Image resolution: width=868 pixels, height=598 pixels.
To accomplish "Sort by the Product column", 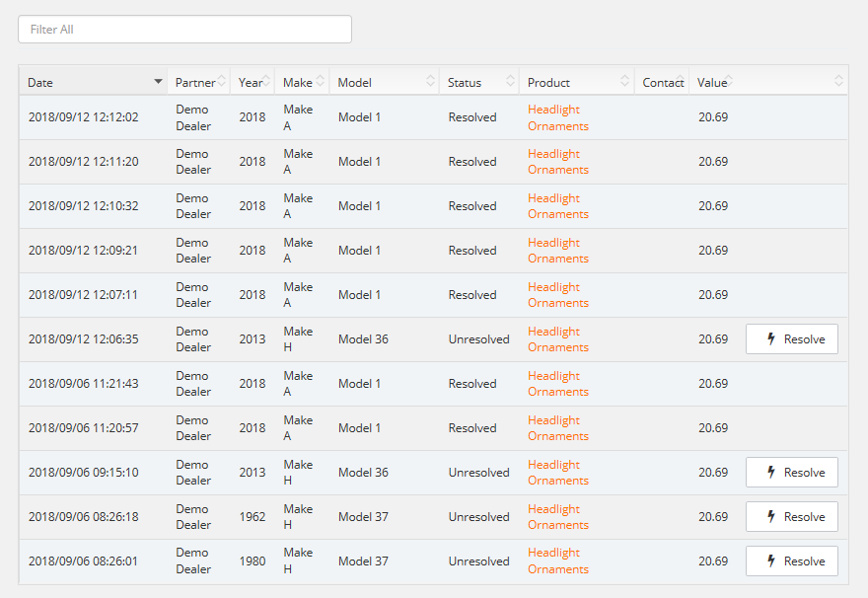I will [x=577, y=82].
